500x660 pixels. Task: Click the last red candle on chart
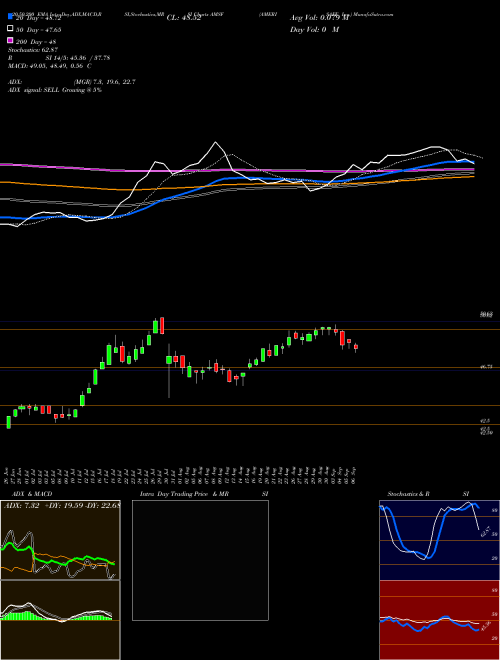coord(356,348)
